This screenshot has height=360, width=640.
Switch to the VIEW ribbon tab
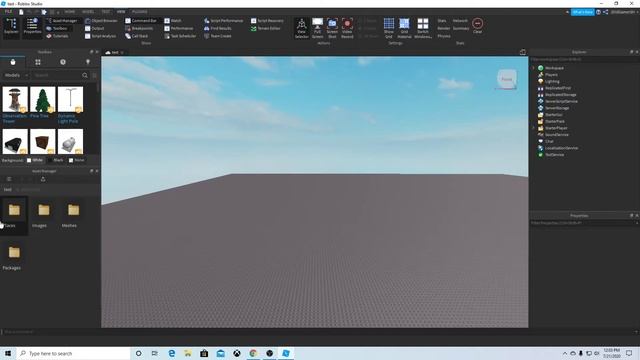click(x=121, y=12)
